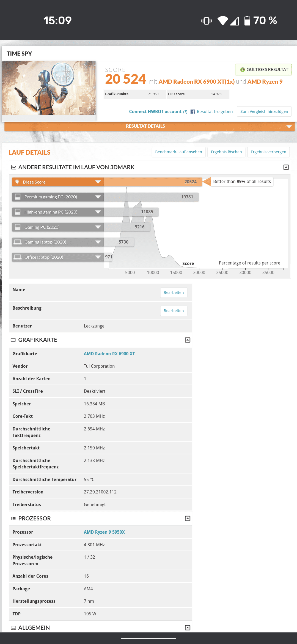The image size is (297, 644).
Task: Click the 5730 Gaming laptop bar
Action: (x=119, y=242)
